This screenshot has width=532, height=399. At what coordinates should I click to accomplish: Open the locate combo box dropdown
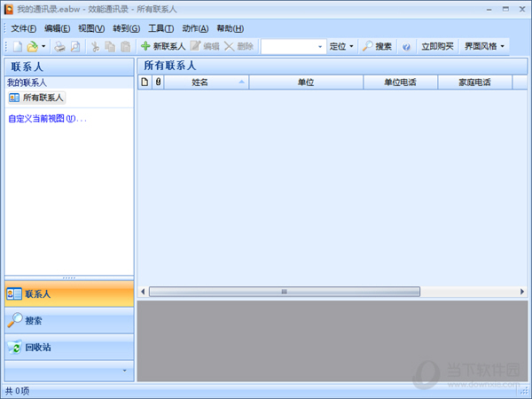(x=320, y=46)
